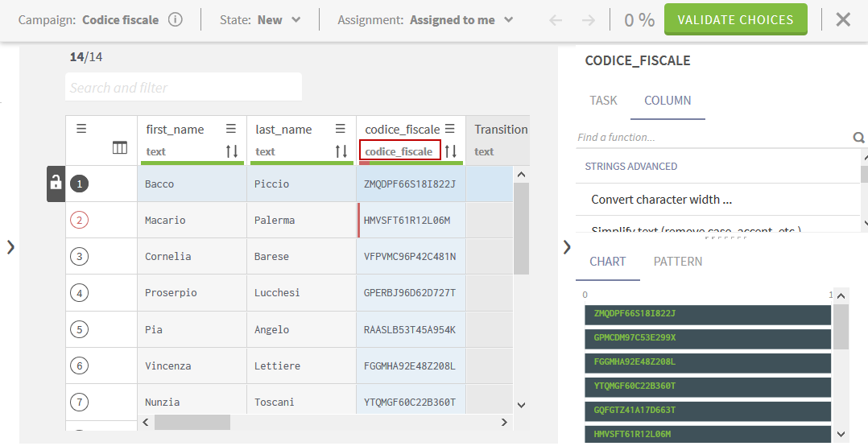The width and height of the screenshot is (868, 446).
Task: Sort the last_name column
Action: click(341, 151)
